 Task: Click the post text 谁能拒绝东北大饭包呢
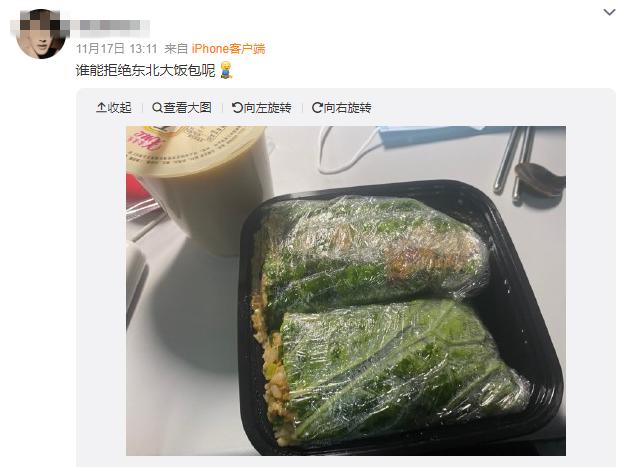(x=145, y=71)
